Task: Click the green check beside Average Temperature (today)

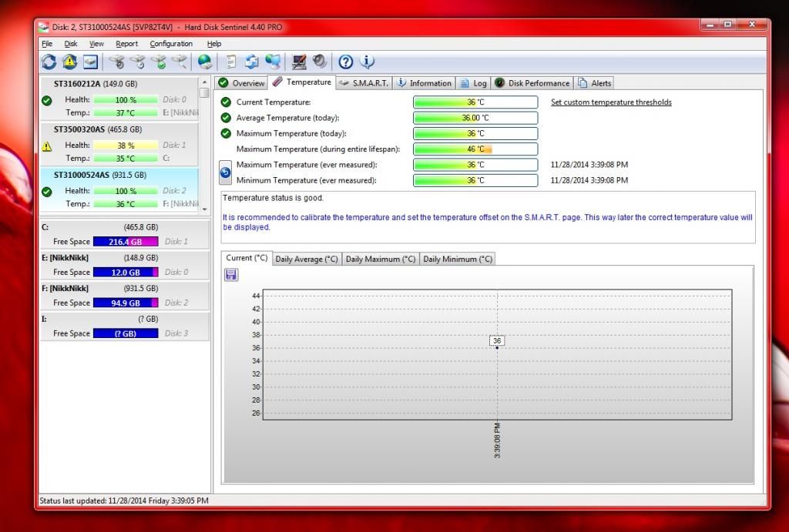Action: (226, 118)
